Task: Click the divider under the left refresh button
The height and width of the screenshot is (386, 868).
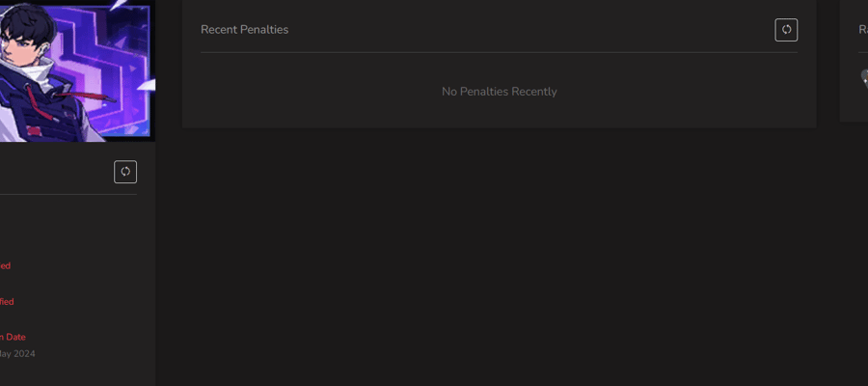Action: pyautogui.click(x=68, y=194)
